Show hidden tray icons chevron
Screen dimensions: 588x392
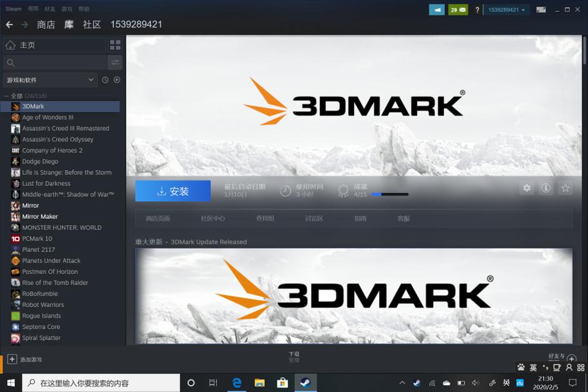[402, 383]
